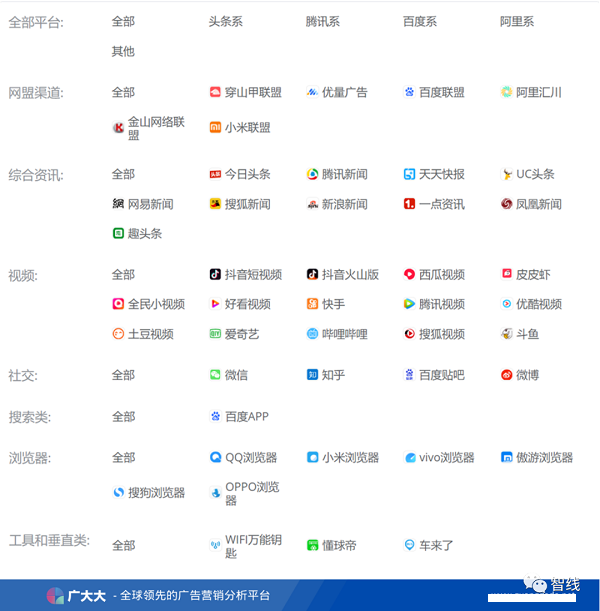Screen dimensions: 600x611
Task: Select the 阿里汇川 icon
Action: 506,92
